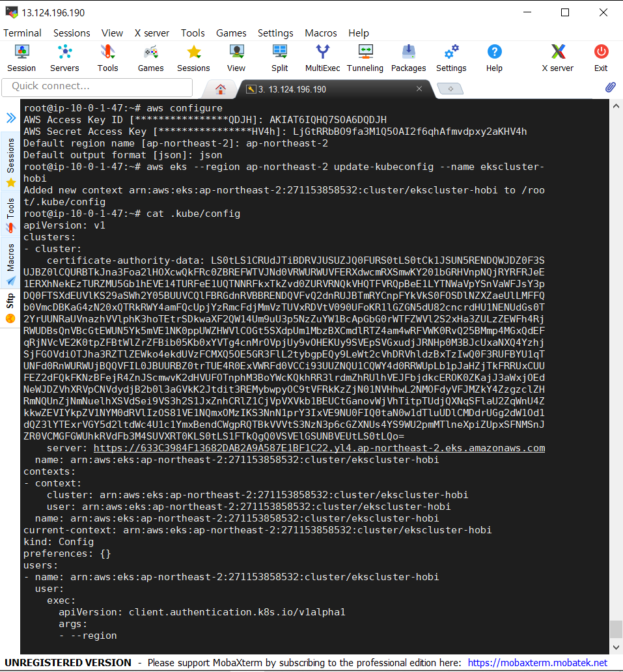
Task: Click 'apiVersion: client.authentication.k8s.io/v1alpha1' line
Action: [x=202, y=612]
